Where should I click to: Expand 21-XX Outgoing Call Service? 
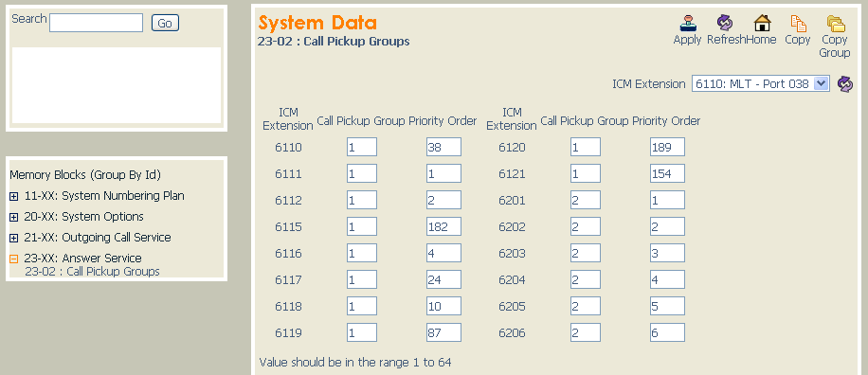click(14, 238)
